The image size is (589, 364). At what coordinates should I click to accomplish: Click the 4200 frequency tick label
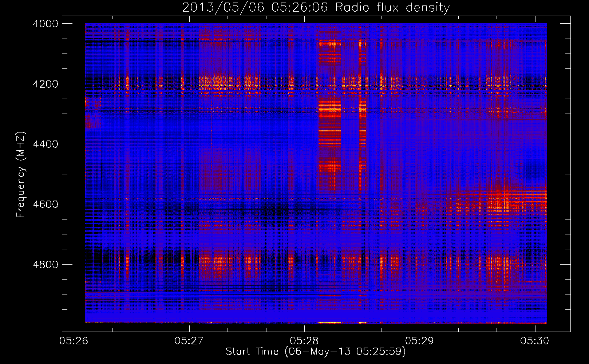tap(46, 84)
